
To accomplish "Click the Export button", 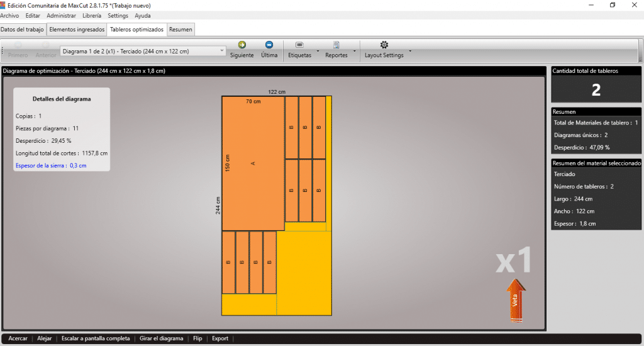I will point(220,338).
